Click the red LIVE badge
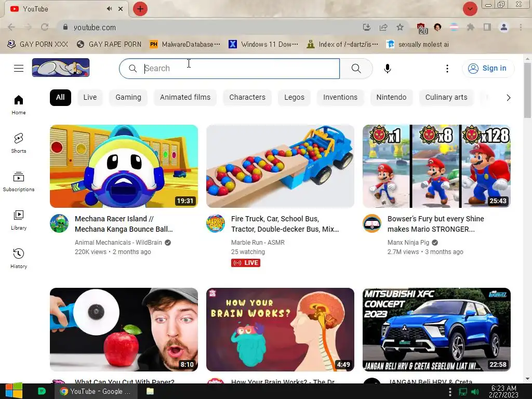This screenshot has width=532, height=399. tap(246, 263)
